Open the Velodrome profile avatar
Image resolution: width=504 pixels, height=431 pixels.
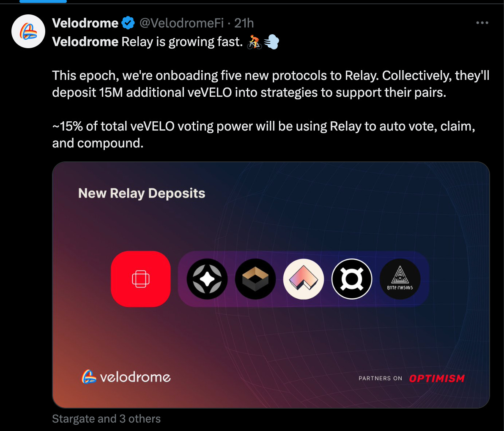click(28, 31)
